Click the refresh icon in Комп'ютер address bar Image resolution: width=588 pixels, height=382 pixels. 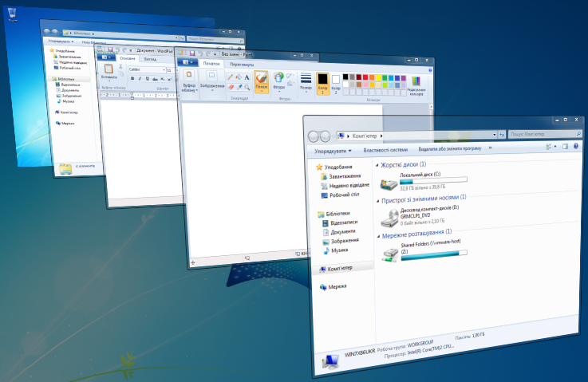point(502,135)
